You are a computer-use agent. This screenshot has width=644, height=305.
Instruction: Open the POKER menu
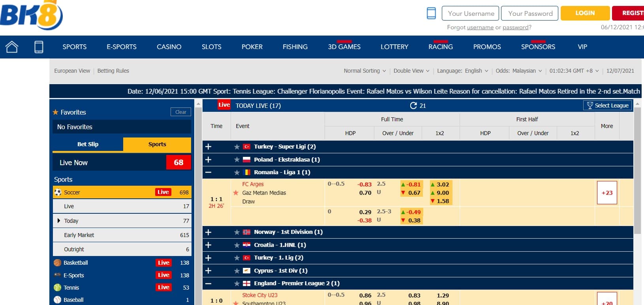(x=252, y=47)
